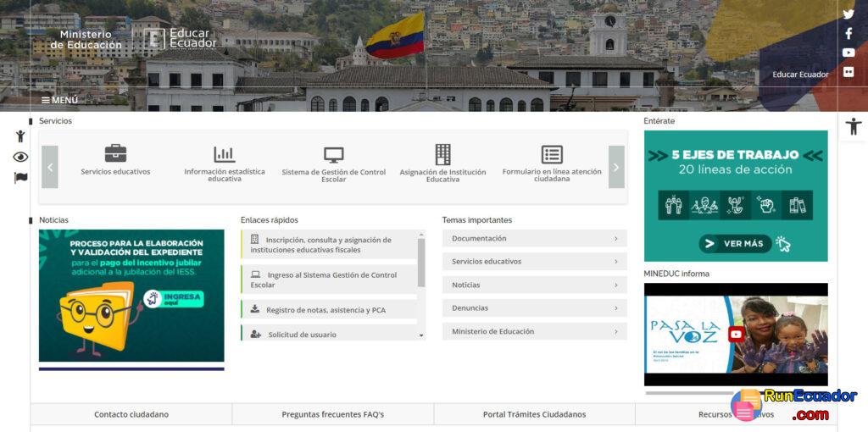Click the 5 Ejes de Trabajo banner
The height and width of the screenshot is (432, 868).
coord(736,196)
